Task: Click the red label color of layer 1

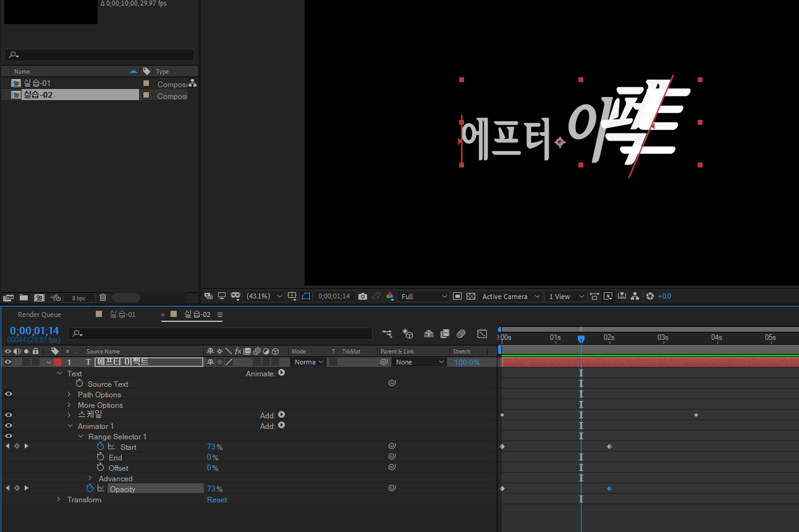Action: coord(57,362)
